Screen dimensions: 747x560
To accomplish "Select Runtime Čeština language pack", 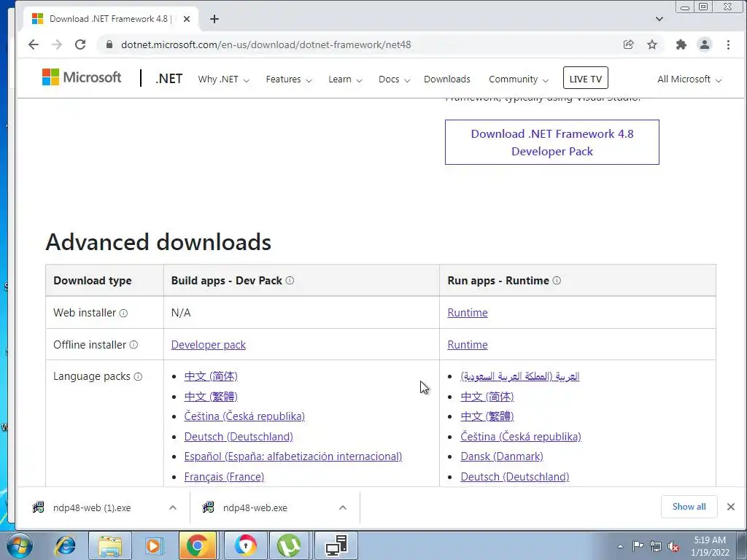I will 521,437.
